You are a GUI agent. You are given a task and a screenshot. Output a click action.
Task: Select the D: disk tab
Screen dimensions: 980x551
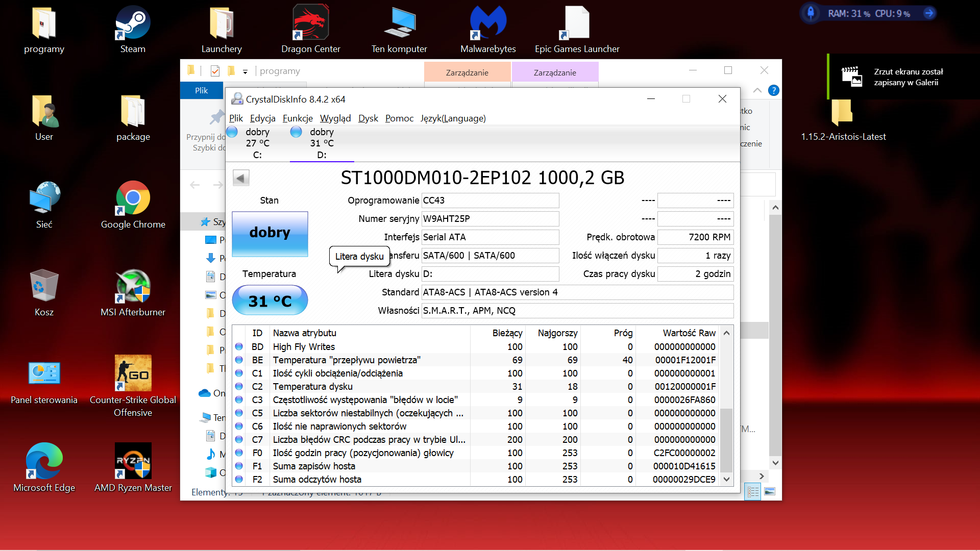pos(322,143)
